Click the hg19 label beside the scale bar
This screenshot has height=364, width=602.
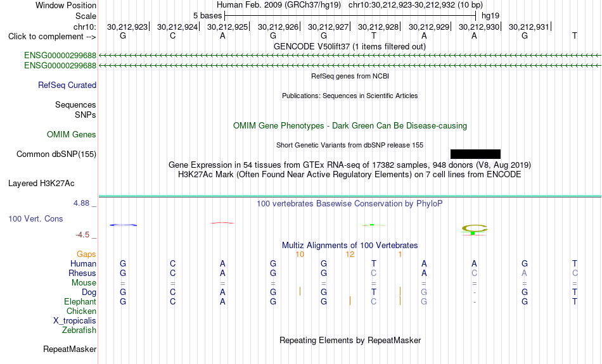tap(490, 16)
